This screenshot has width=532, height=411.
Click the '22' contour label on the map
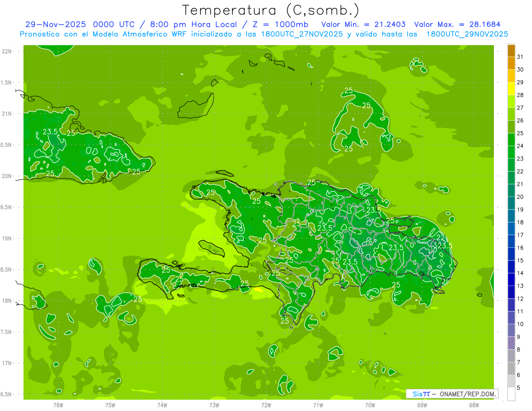coord(441,238)
